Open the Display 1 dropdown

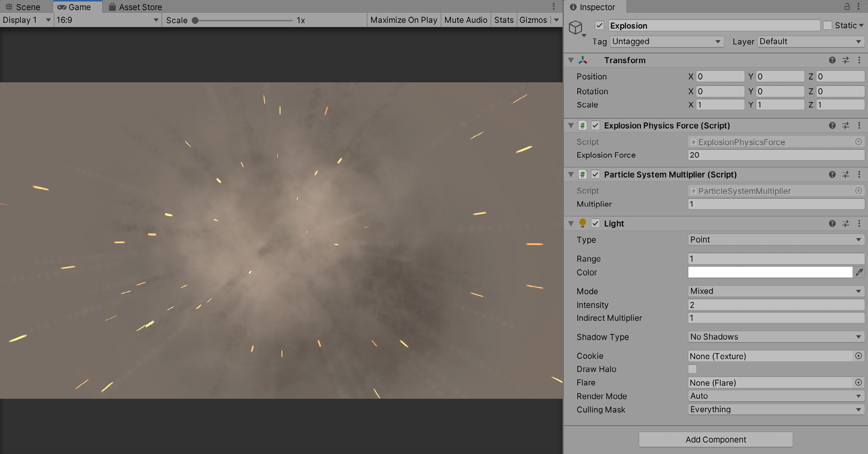pyautogui.click(x=27, y=20)
